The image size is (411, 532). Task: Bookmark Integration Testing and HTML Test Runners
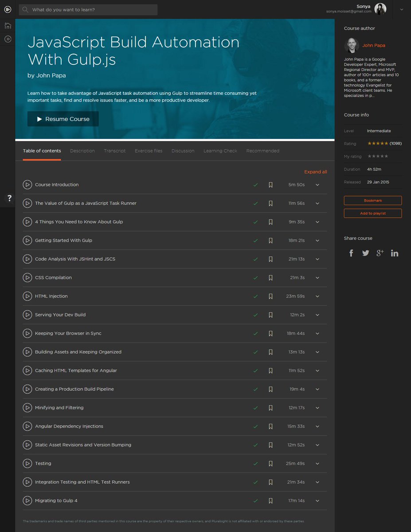tap(270, 482)
